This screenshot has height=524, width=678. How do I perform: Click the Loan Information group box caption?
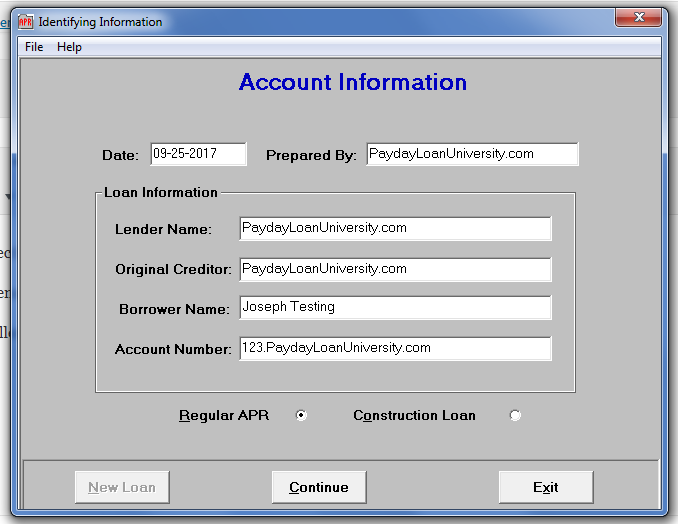point(161,192)
